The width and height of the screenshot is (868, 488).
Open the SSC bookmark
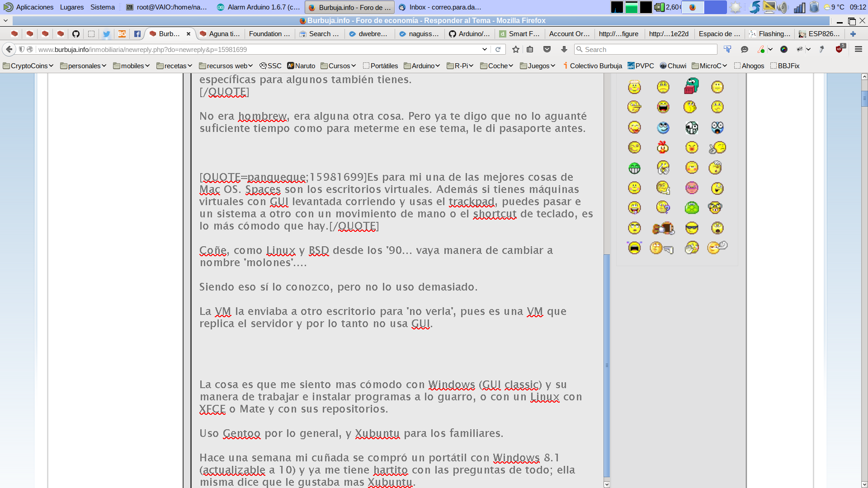(270, 66)
